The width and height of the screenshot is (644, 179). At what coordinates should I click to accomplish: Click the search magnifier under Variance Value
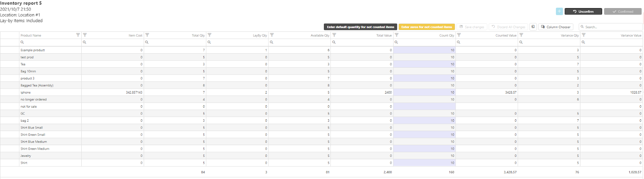click(x=584, y=42)
